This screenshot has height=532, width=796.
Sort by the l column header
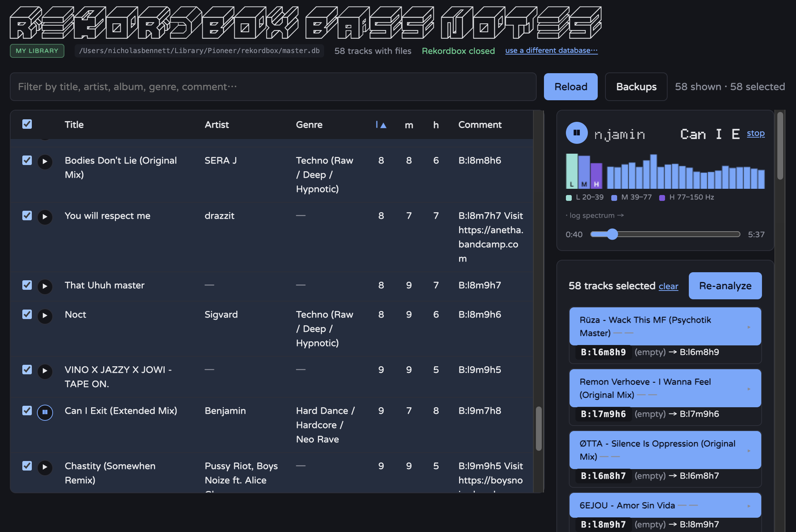(381, 125)
